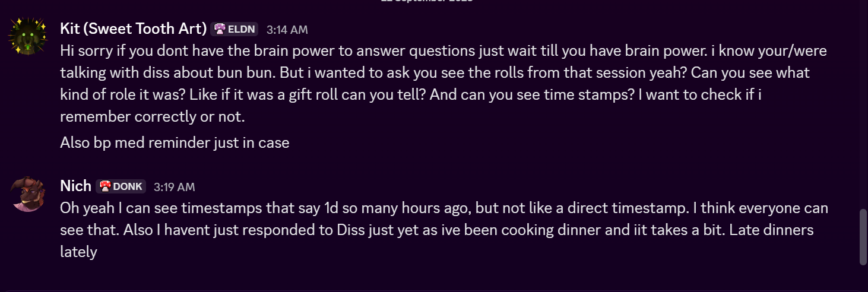The image size is (868, 292).
Task: Click the Kit (Sweet Tooth Art) username
Action: [x=133, y=28]
